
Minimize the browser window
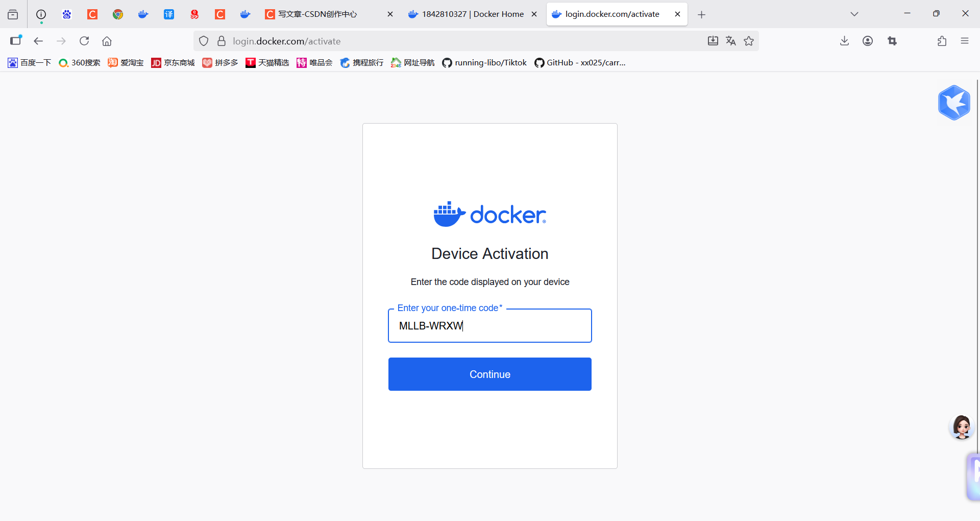tap(907, 14)
